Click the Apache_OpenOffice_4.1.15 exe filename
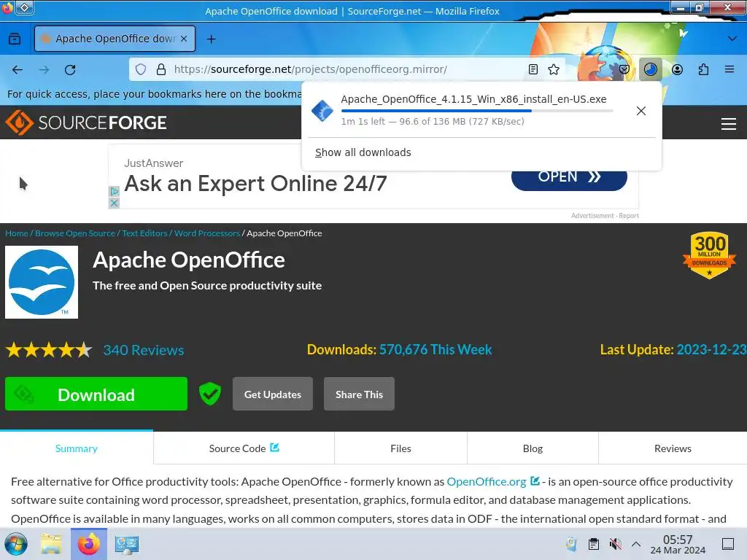 (473, 99)
